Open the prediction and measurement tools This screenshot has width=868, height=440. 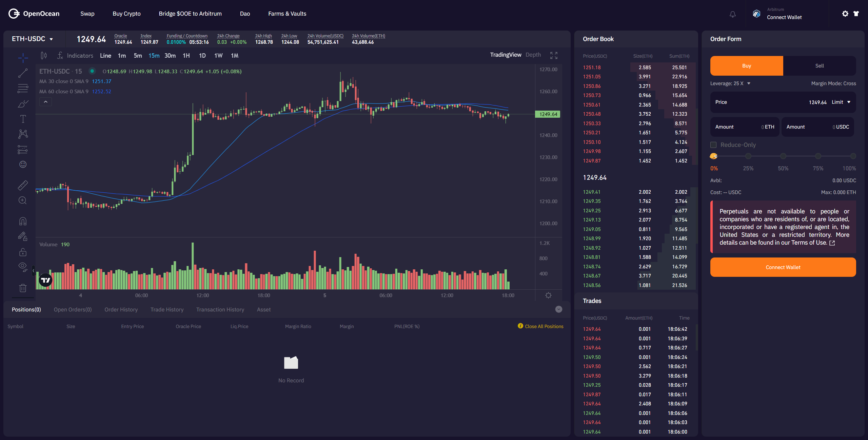(x=23, y=149)
